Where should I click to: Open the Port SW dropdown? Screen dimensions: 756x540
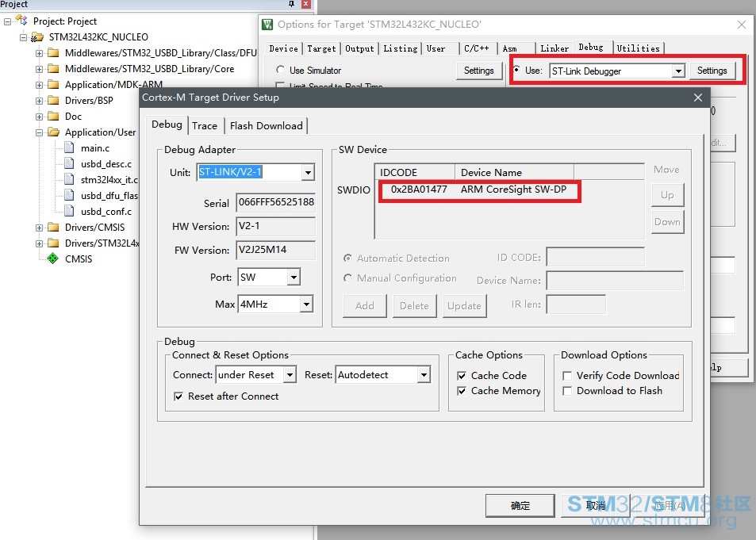click(294, 278)
